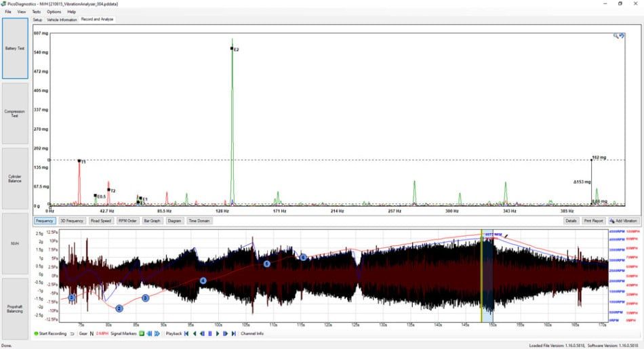Click the dashed 162 mg ruler handle on left axis
Image resolution: width=644 pixels, height=349 pixels.
click(x=49, y=160)
